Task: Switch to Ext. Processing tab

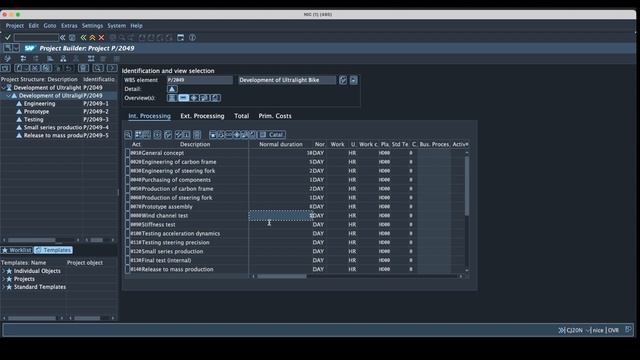Action: (x=202, y=116)
